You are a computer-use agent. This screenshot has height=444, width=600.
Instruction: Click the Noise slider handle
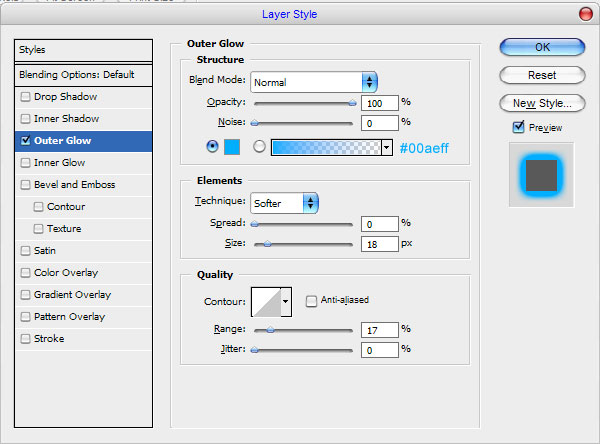click(x=254, y=123)
